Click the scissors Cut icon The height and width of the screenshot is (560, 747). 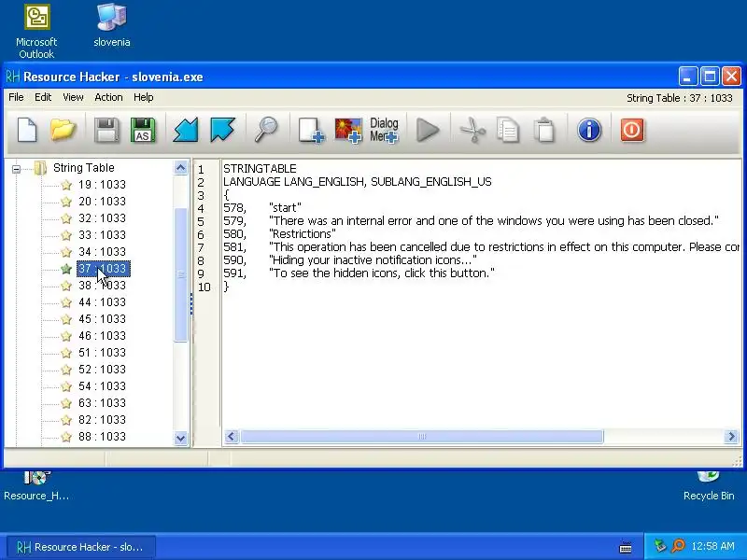coord(472,130)
